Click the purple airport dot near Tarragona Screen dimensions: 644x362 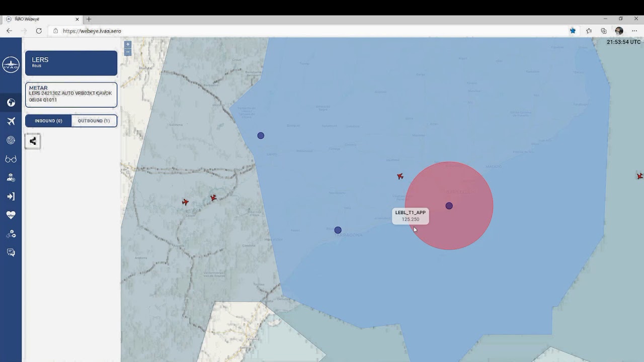click(x=338, y=230)
